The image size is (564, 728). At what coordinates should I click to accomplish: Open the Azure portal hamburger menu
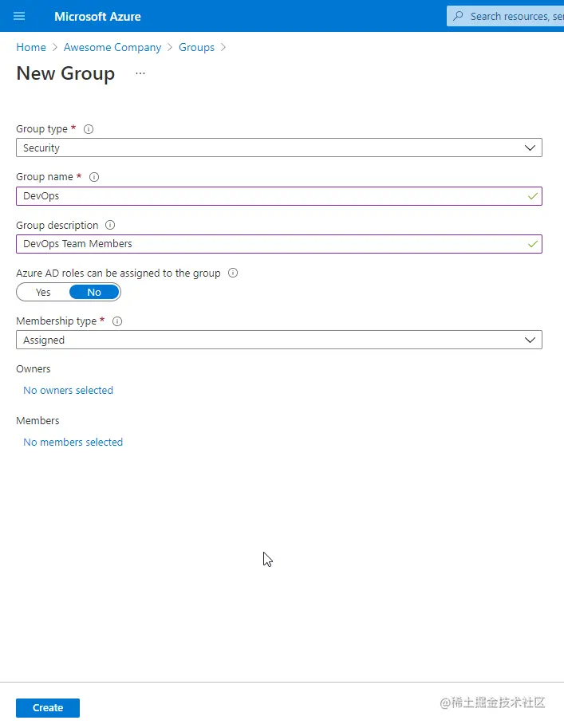[19, 16]
